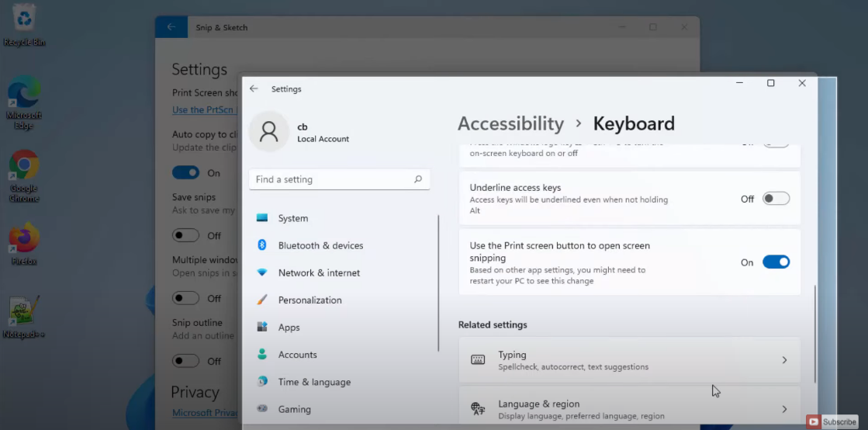
Task: Open Bluetooth & devices settings category
Action: pyautogui.click(x=320, y=245)
